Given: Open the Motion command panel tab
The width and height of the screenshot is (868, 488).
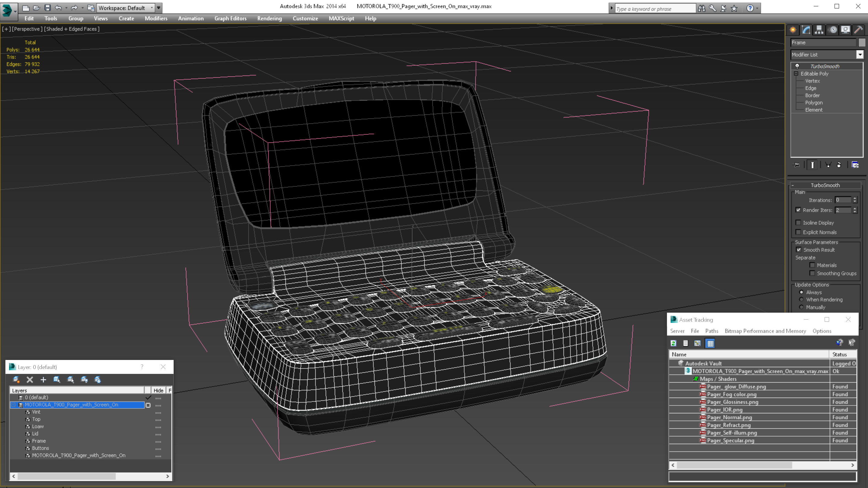Looking at the screenshot, I should (x=833, y=30).
